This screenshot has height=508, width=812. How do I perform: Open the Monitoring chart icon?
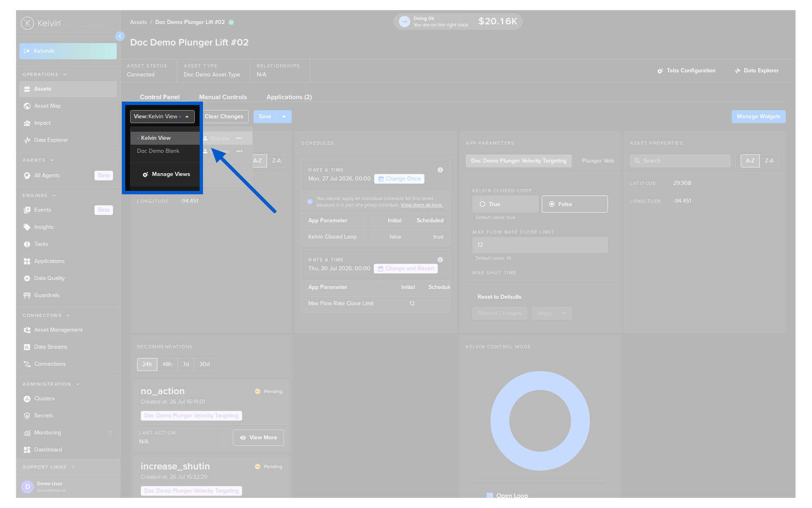pyautogui.click(x=27, y=433)
